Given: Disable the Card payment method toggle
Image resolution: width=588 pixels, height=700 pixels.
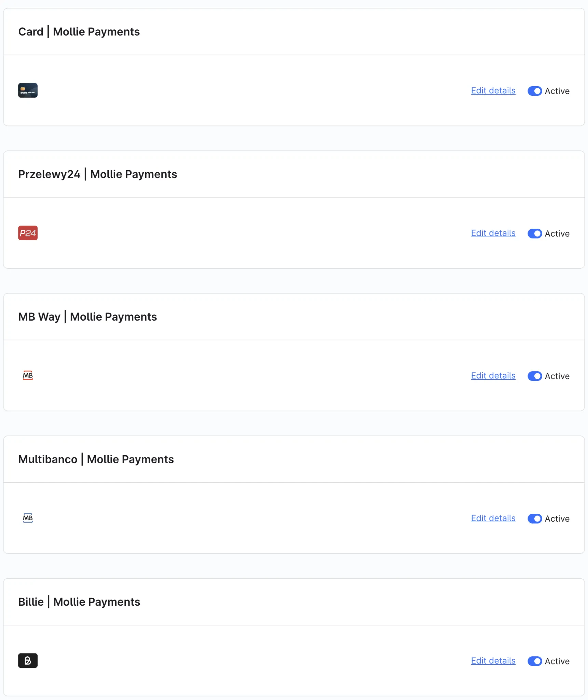Looking at the screenshot, I should click(x=535, y=91).
